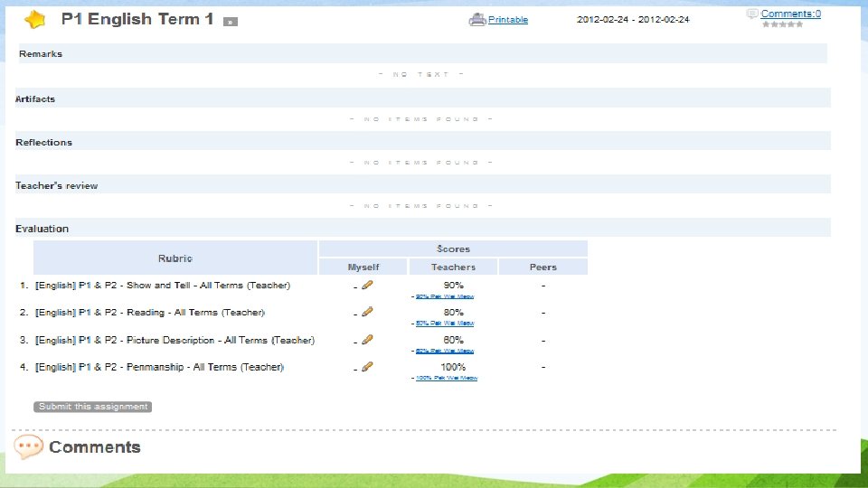Open the Comments:0 link
This screenshot has width=868, height=488.
coord(790,14)
